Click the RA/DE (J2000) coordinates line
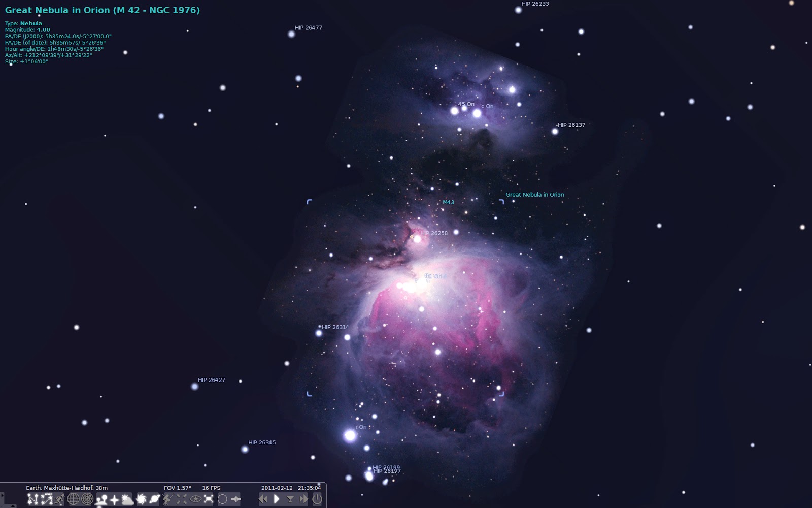812x508 pixels. tap(58, 36)
